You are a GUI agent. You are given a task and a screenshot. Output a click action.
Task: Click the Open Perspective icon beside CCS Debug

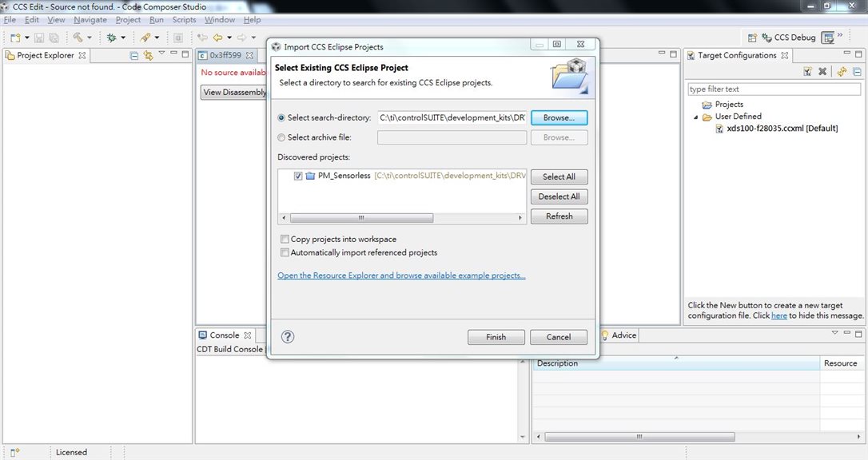click(752, 38)
